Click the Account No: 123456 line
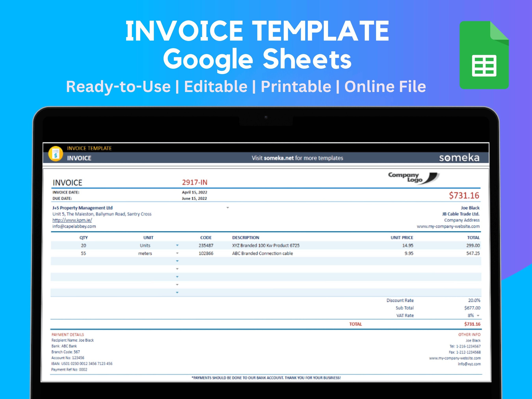The width and height of the screenshot is (532, 399). [68, 358]
